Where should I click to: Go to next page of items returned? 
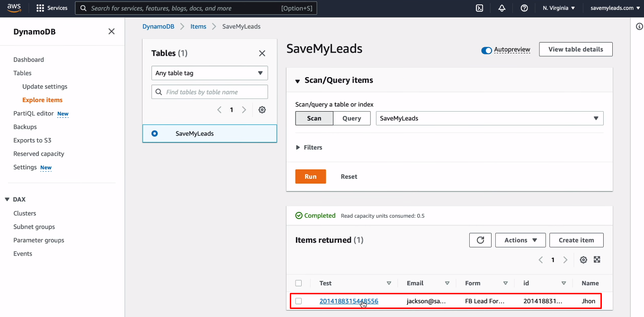[565, 260]
